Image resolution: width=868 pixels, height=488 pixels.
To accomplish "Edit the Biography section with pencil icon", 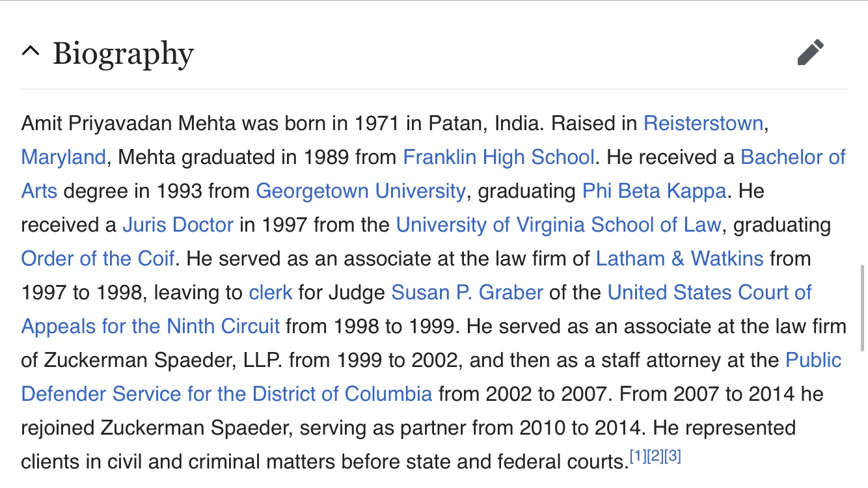I will coord(811,53).
